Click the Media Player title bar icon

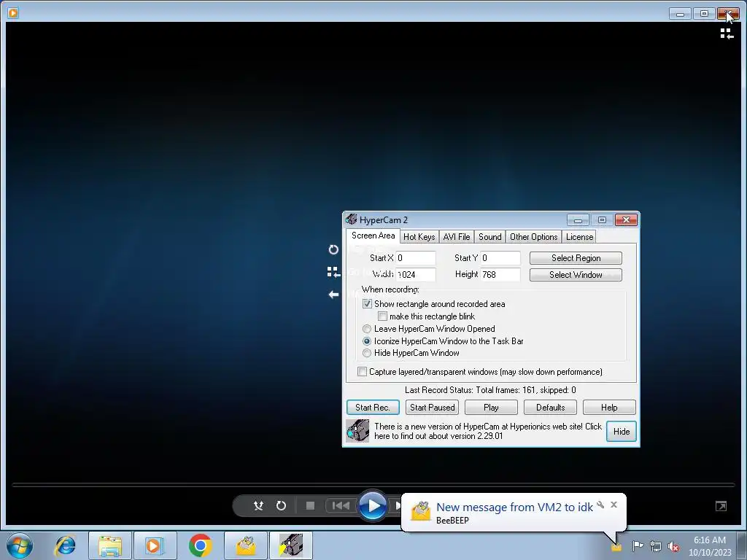[x=13, y=13]
